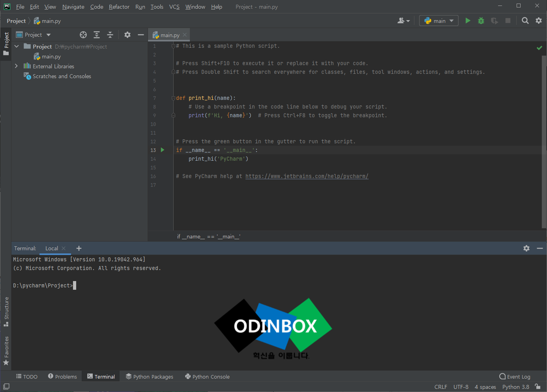Open the View menu

coord(50,7)
